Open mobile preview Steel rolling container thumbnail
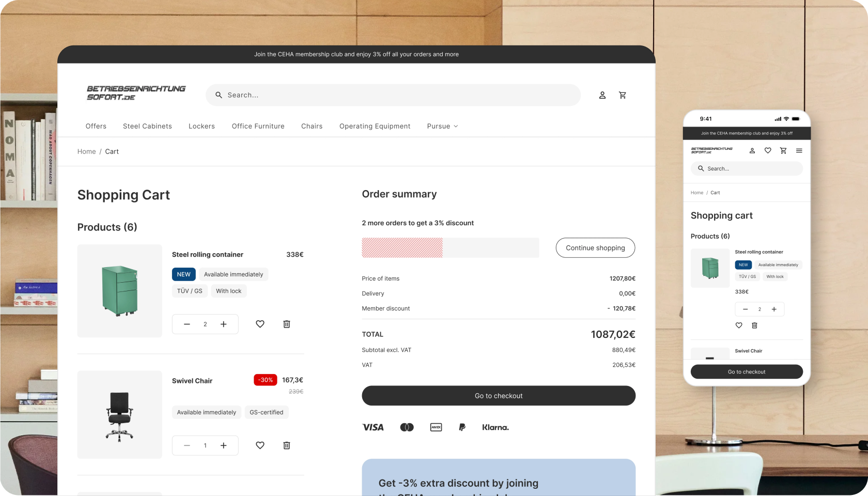Screen dimensions: 868x496 [710, 268]
